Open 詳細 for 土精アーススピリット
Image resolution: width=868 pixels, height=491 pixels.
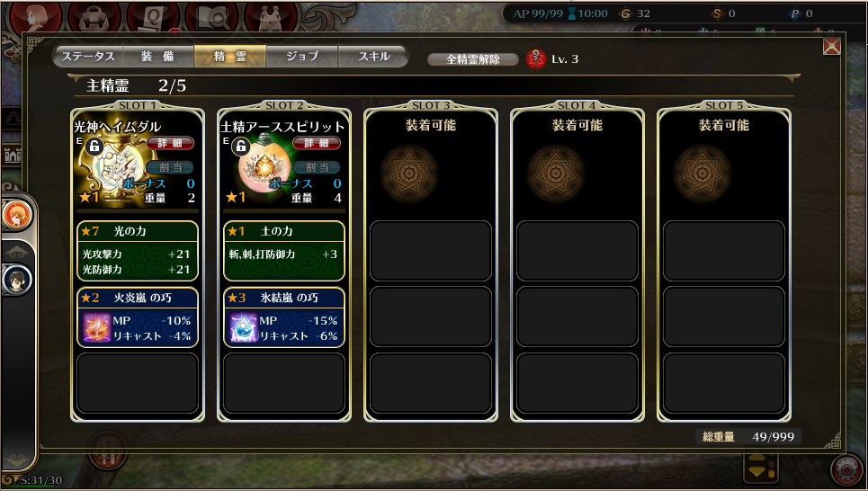tap(317, 143)
